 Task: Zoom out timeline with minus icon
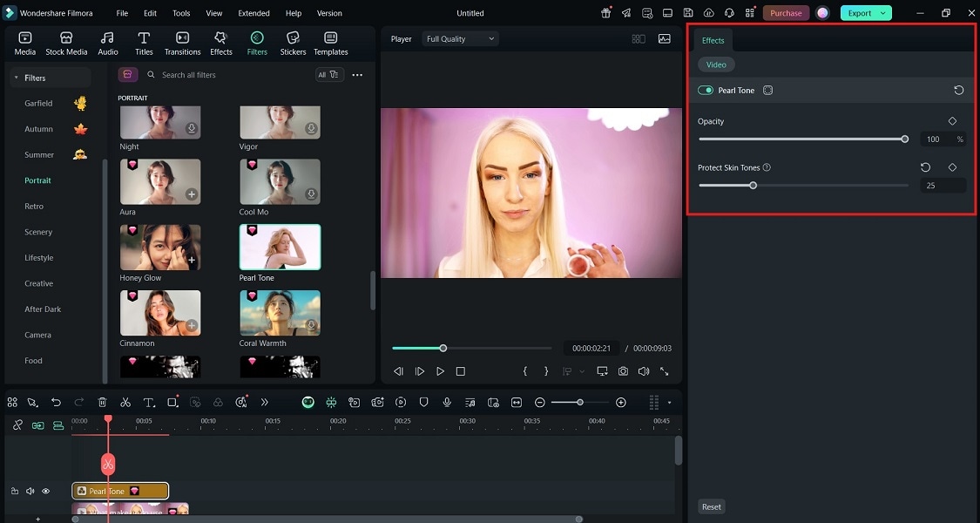540,402
